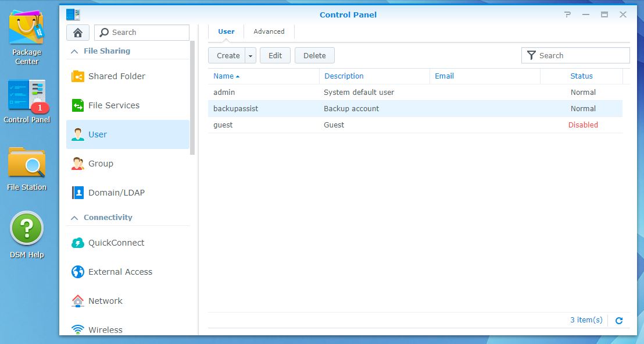
Task: Click the Shared Folder icon
Action: 78,76
